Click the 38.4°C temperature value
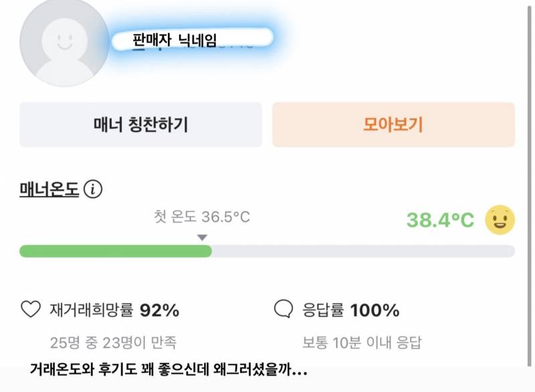 (x=440, y=220)
